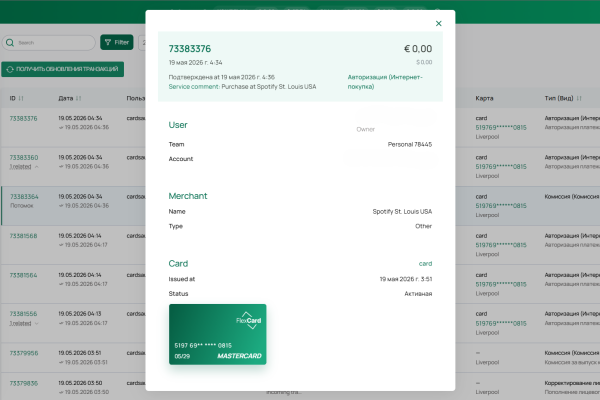Image resolution: width=600 pixels, height=400 pixels.
Task: Click the Personal 78445 team value
Action: coord(410,144)
